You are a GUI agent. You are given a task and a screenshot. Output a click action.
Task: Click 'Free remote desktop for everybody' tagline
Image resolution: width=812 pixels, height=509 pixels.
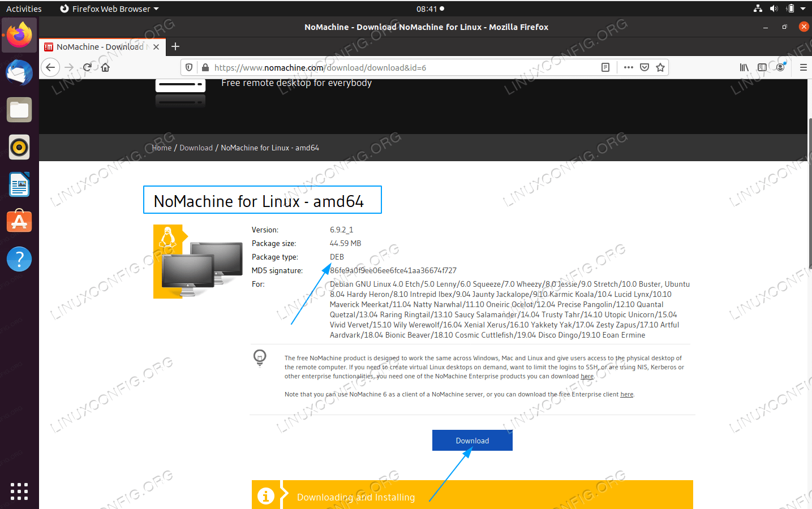click(x=297, y=83)
